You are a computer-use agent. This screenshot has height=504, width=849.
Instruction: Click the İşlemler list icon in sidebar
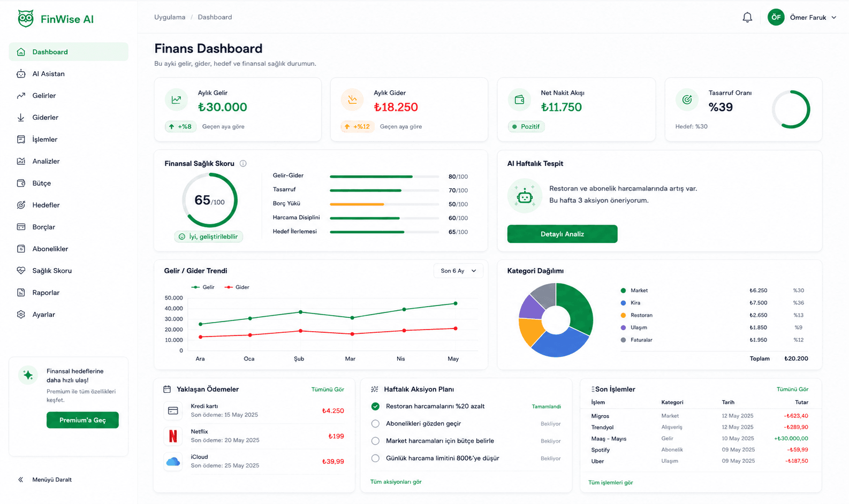(x=21, y=140)
